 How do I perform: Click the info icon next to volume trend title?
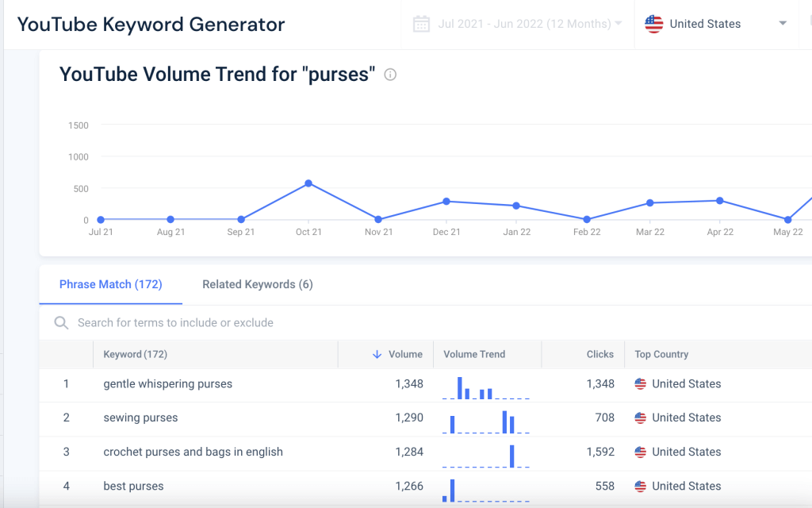tap(390, 75)
